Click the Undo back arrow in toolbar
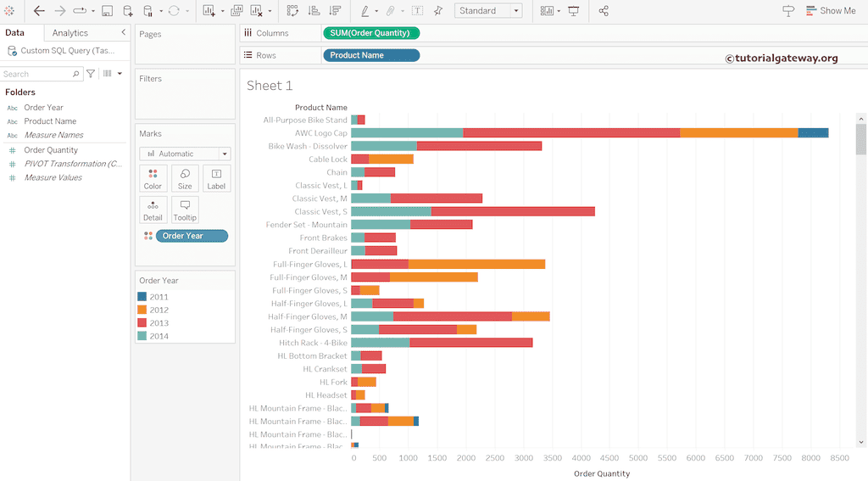 point(39,11)
